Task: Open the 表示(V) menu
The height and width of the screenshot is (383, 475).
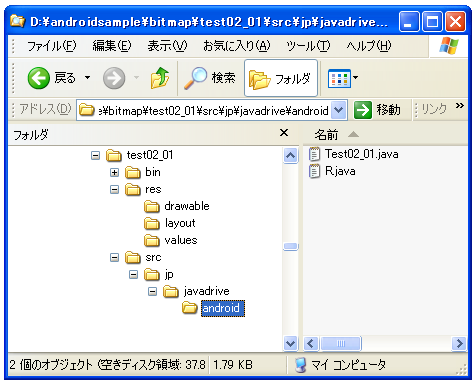Action: pos(167,46)
